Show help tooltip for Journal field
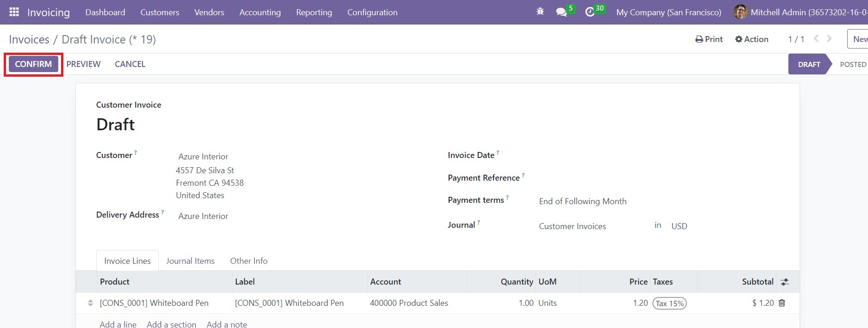The image size is (868, 328). coord(479,222)
